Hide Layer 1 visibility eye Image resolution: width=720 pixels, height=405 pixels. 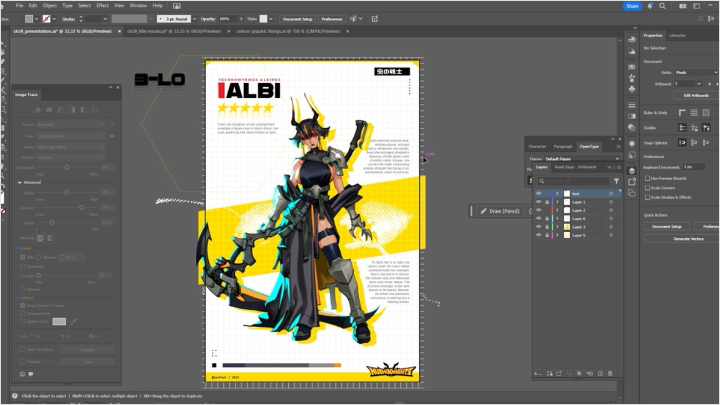[539, 202]
